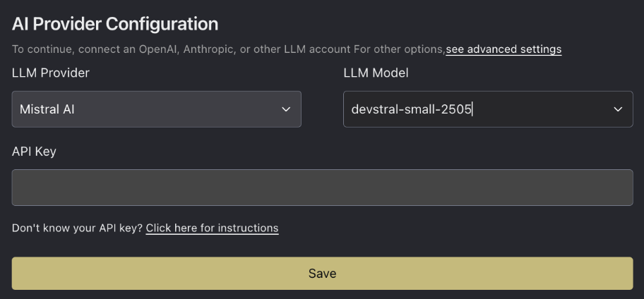The width and height of the screenshot is (644, 299).
Task: Click the chevron arrow in LLM Model field
Action: click(x=618, y=109)
